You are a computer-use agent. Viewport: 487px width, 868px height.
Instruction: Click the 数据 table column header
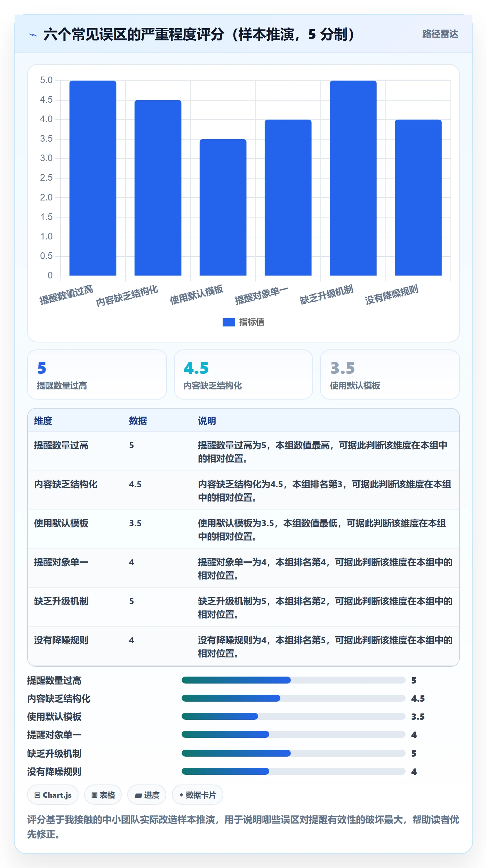click(x=138, y=421)
